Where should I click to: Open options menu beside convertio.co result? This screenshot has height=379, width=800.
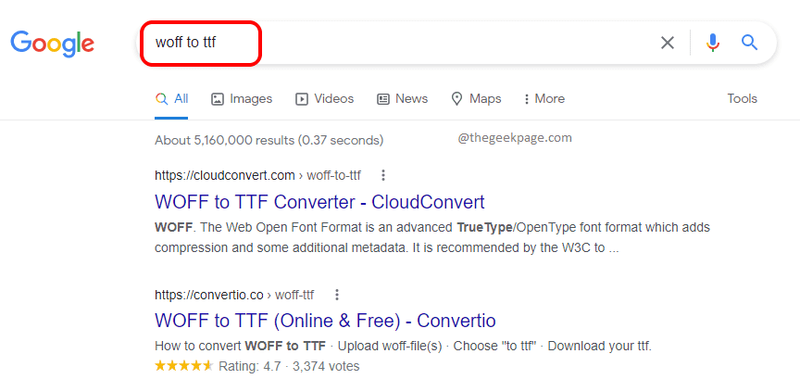pyautogui.click(x=337, y=295)
